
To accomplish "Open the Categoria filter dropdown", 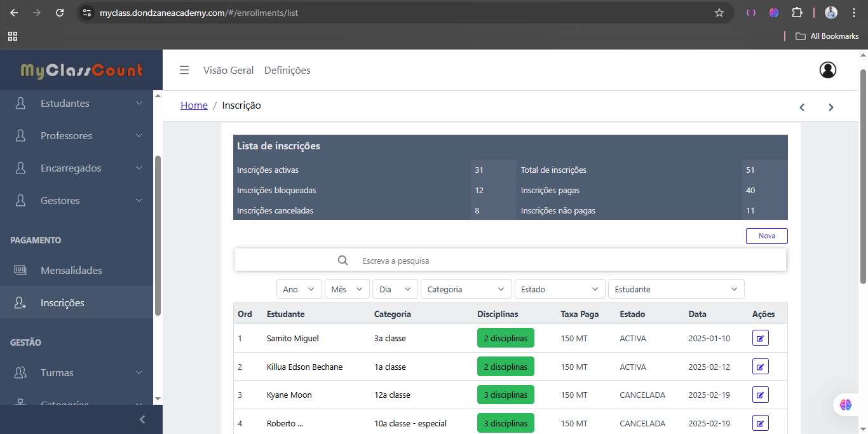I will tap(466, 289).
